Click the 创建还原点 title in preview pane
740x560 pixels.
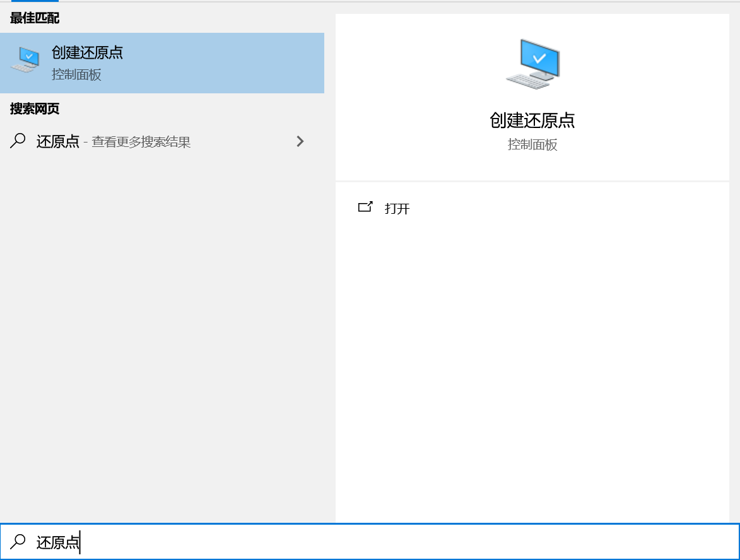point(532,120)
